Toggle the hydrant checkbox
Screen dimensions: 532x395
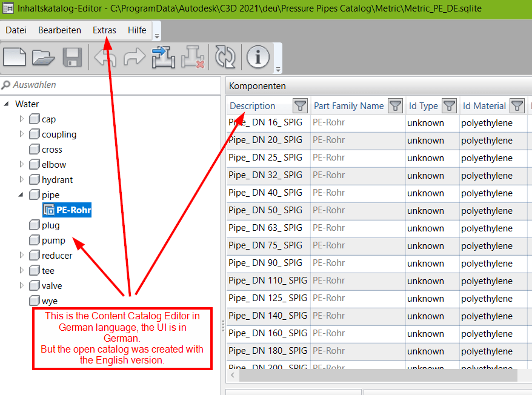pyautogui.click(x=35, y=179)
